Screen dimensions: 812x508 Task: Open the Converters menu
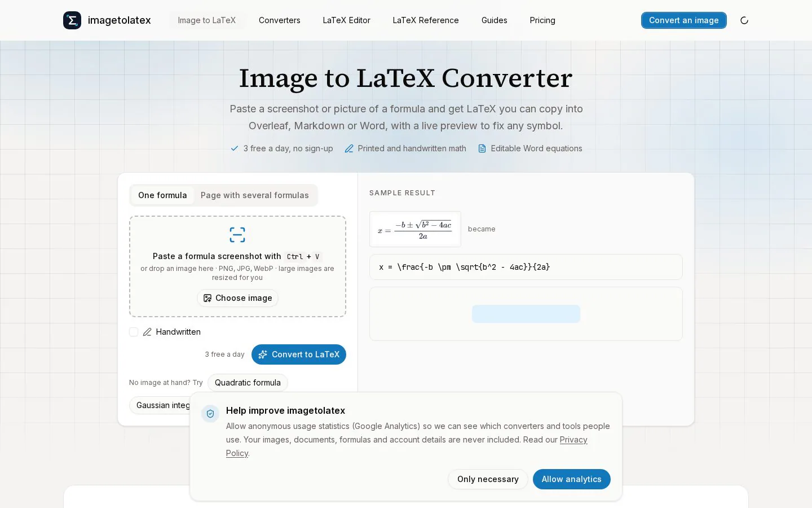(x=280, y=20)
